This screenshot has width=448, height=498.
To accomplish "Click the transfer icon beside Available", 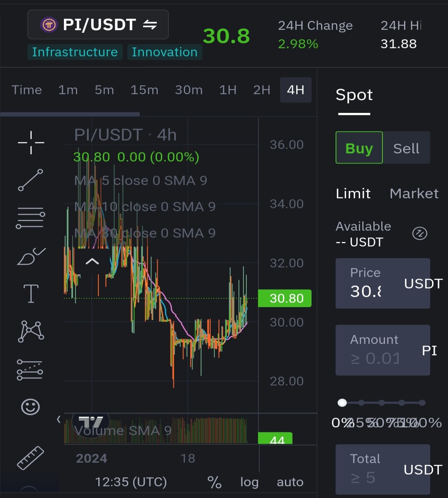I will click(419, 234).
